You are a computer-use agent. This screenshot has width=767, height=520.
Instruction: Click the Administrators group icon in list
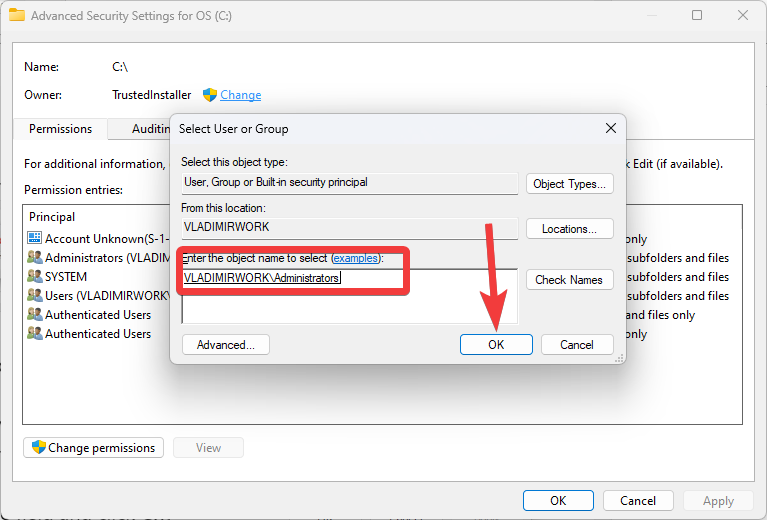click(34, 258)
